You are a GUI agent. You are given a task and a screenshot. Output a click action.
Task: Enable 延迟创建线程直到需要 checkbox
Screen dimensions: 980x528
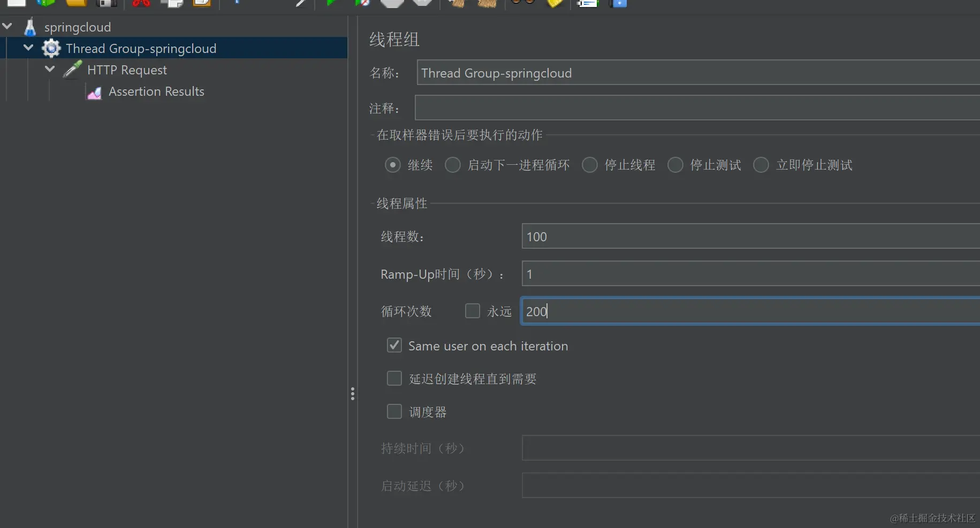394,378
